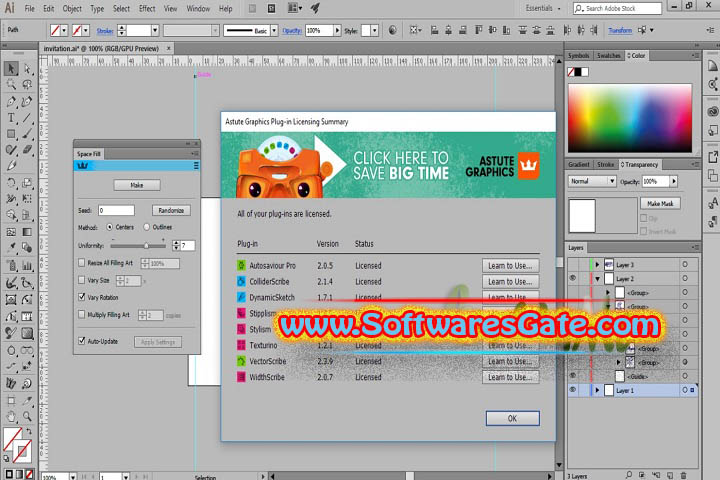Select the Pen tool
This screenshot has height=480, width=720.
click(x=11, y=102)
